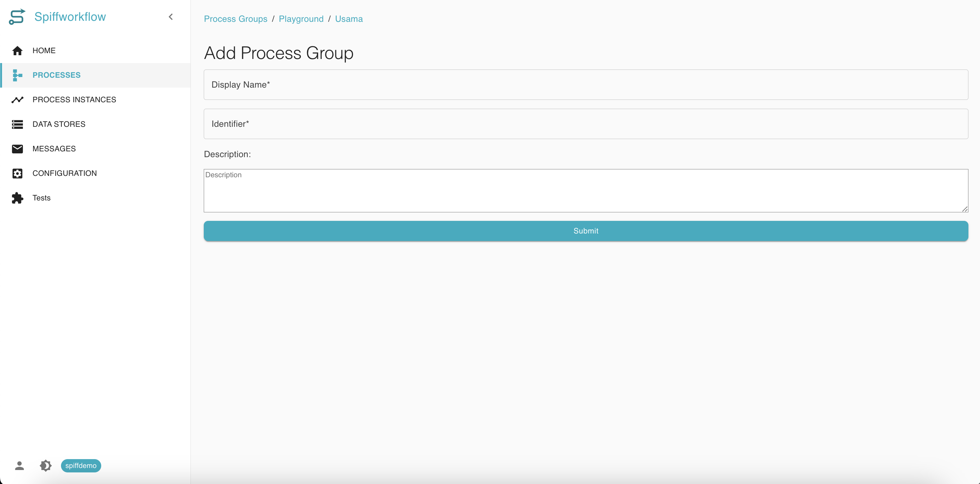Click the Configuration gear icon
This screenshot has height=484, width=980.
click(17, 173)
